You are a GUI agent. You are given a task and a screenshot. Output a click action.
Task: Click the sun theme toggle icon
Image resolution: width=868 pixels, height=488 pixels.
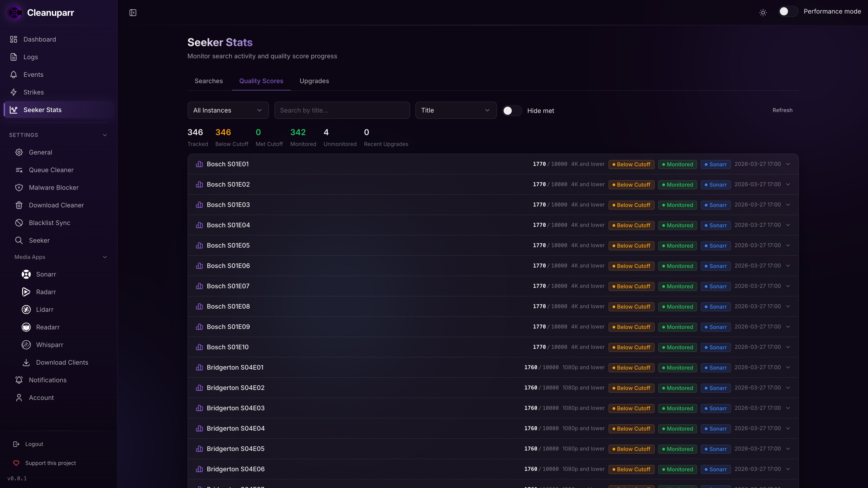(x=763, y=13)
